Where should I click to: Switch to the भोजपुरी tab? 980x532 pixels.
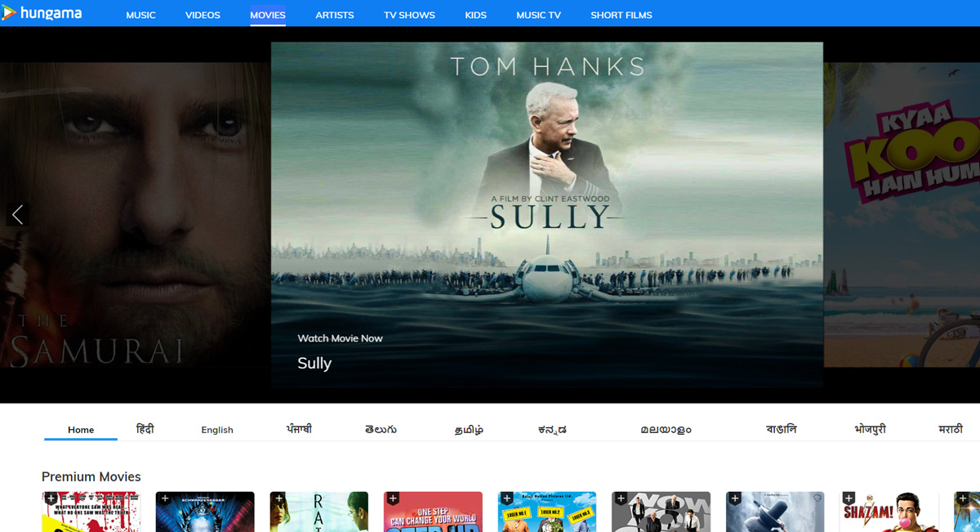click(870, 429)
